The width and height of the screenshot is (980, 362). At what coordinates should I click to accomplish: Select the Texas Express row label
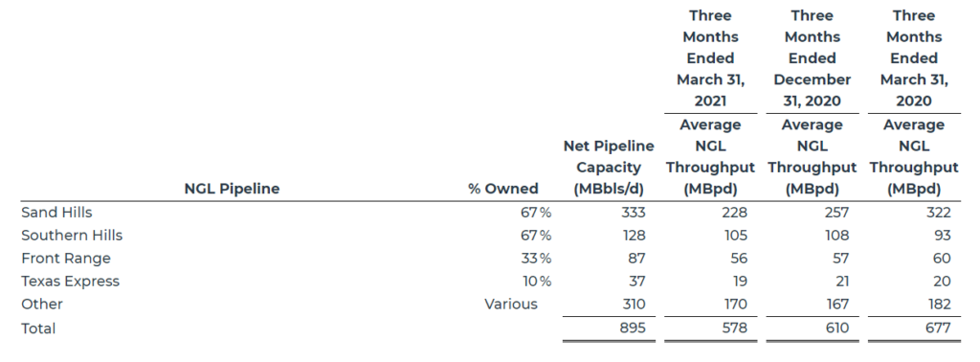(70, 282)
